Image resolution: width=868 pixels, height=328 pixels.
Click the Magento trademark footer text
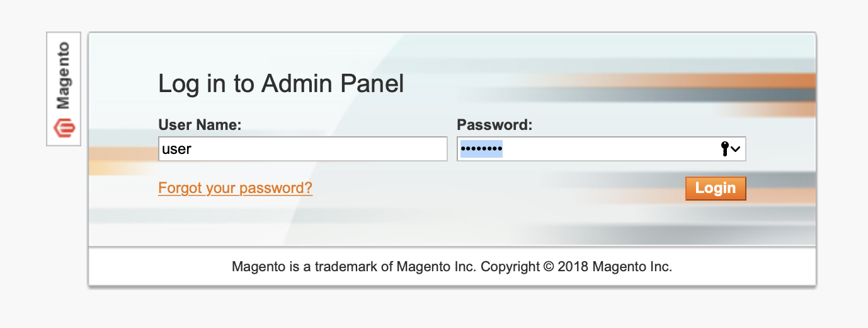tap(452, 267)
